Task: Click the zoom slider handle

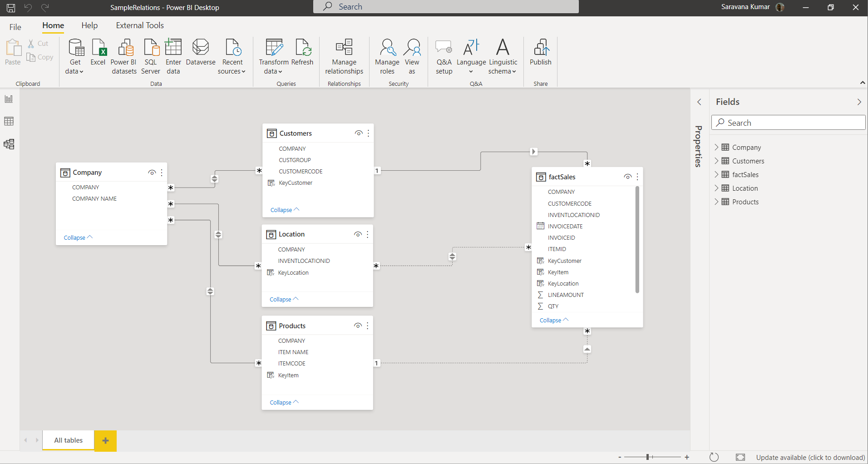Action: coord(648,457)
